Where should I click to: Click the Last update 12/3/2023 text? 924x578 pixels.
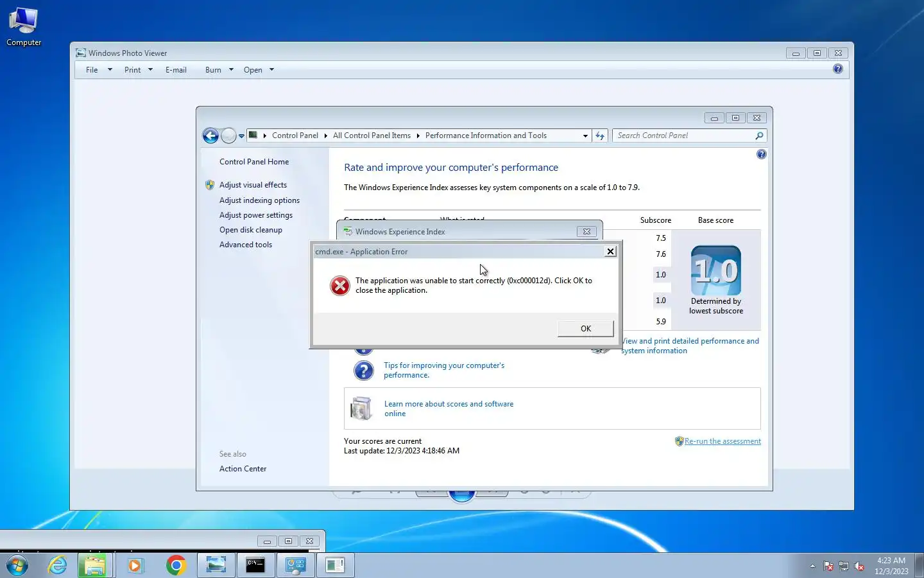tap(402, 451)
